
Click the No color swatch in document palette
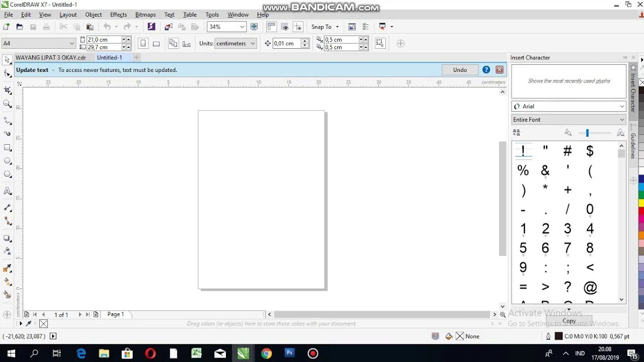coord(44,324)
